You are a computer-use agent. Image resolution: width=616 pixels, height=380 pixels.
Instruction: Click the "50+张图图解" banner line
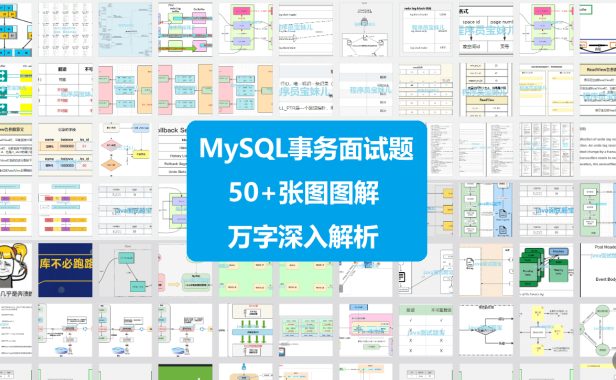pyautogui.click(x=304, y=193)
